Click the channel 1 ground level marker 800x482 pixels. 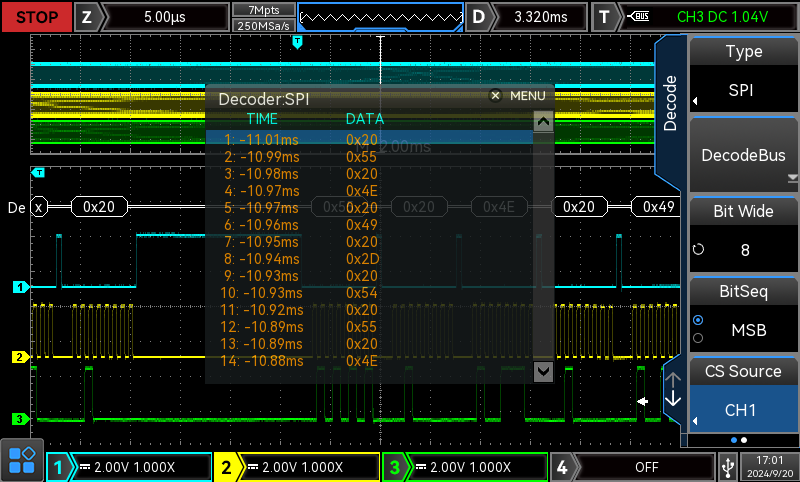coord(20,287)
